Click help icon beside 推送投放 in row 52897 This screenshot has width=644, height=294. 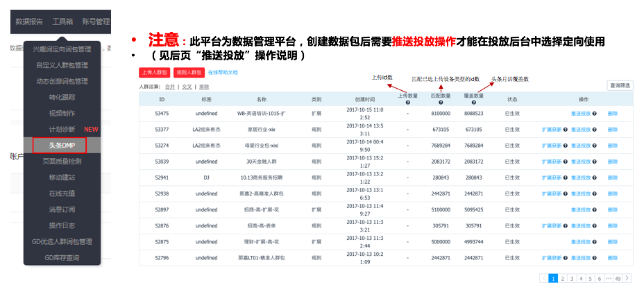pyautogui.click(x=594, y=210)
